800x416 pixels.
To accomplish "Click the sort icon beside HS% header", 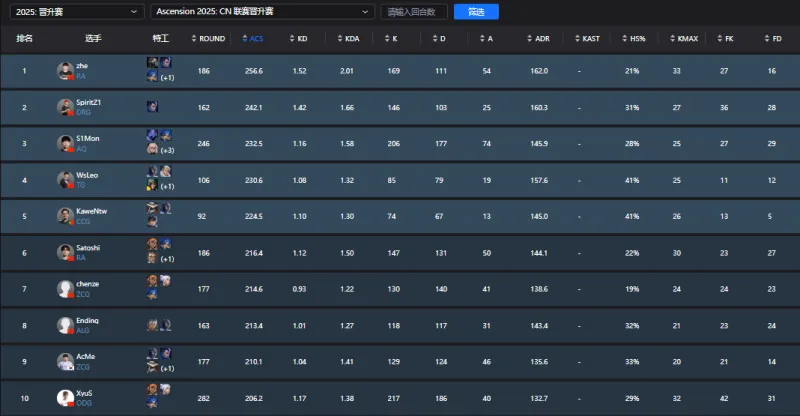I will coord(624,38).
